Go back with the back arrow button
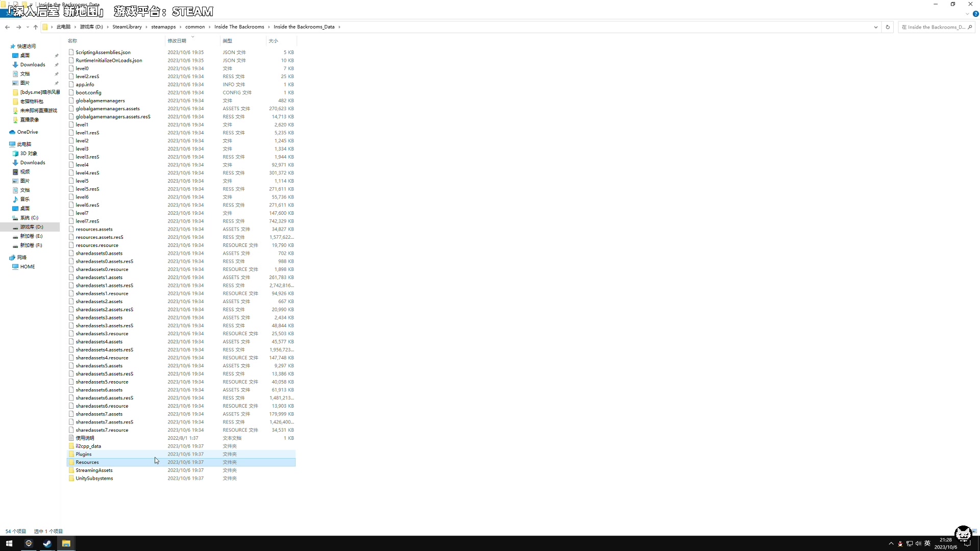The image size is (980, 551). tap(7, 27)
